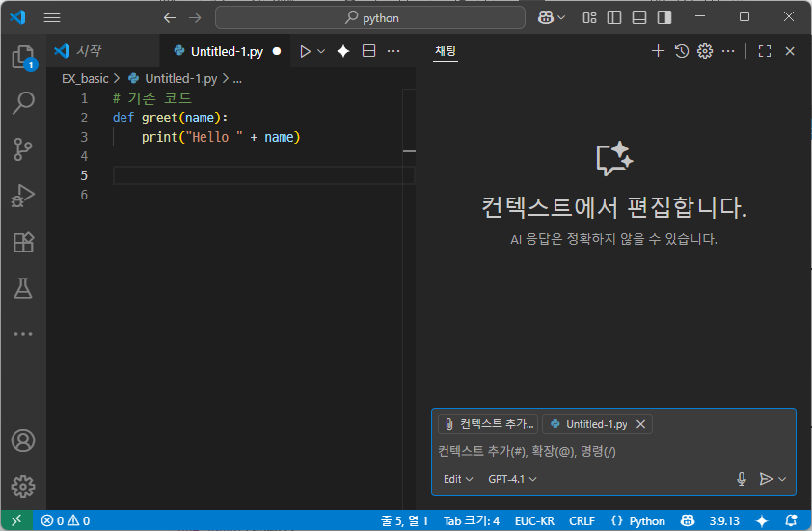Send the chat message
Screen dimensions: 812x531
click(x=766, y=479)
